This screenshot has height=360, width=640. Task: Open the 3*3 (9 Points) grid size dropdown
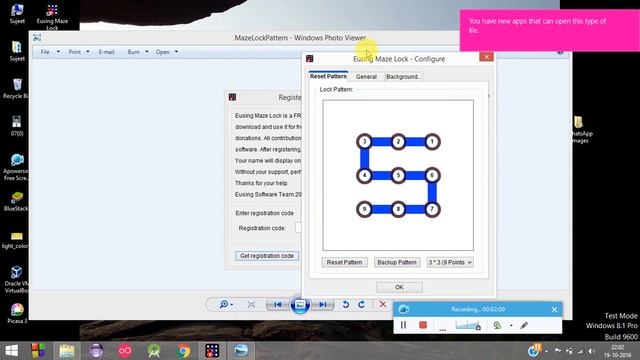pyautogui.click(x=450, y=262)
